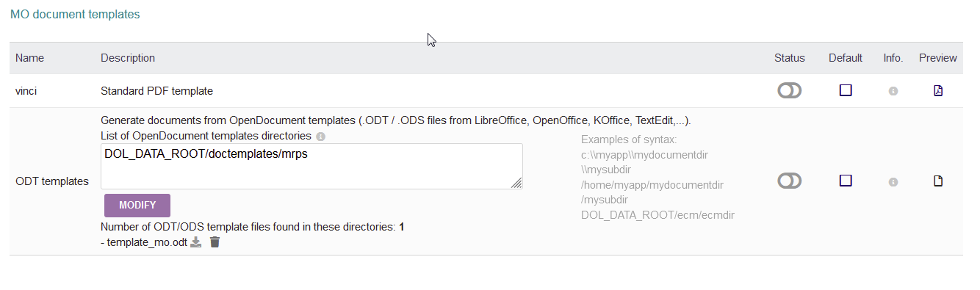Viewport: 980px width, 290px height.
Task: Click the MODIFY button
Action: point(137,206)
